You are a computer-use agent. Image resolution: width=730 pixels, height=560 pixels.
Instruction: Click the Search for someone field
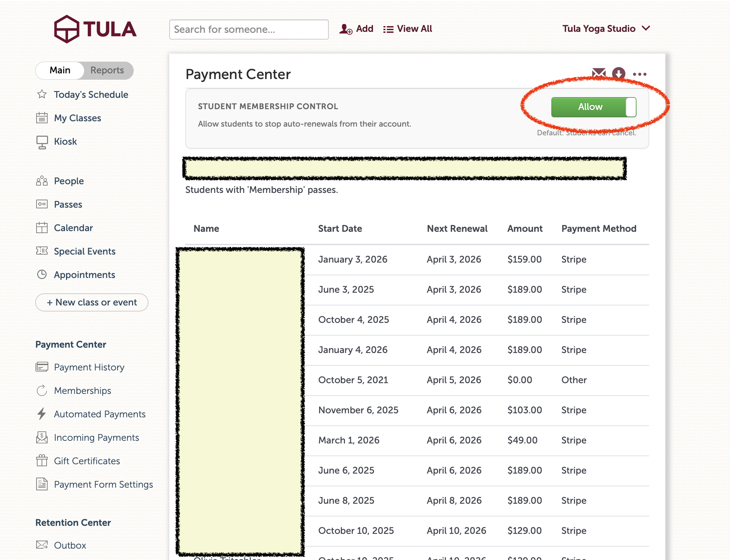click(249, 29)
